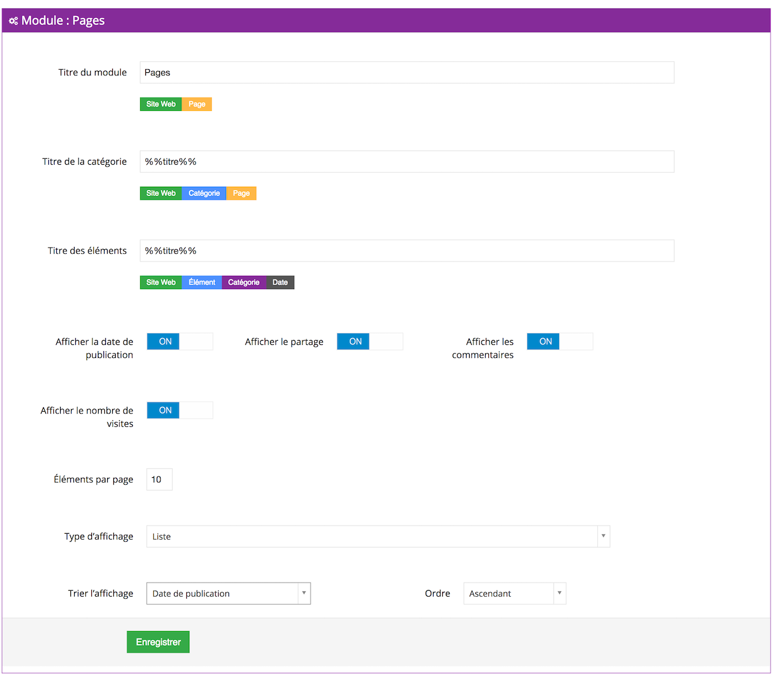Open the Type d'affichage dropdown

(378, 536)
